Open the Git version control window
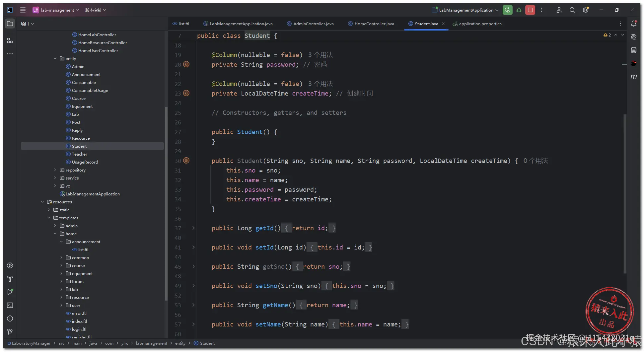 10,332
